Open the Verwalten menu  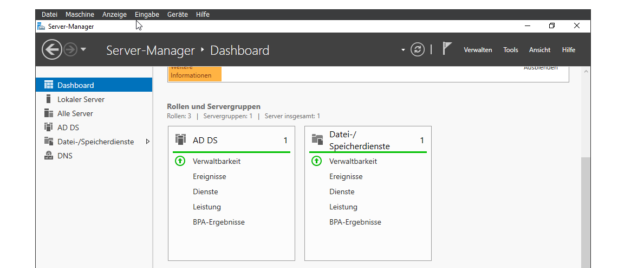click(x=478, y=50)
